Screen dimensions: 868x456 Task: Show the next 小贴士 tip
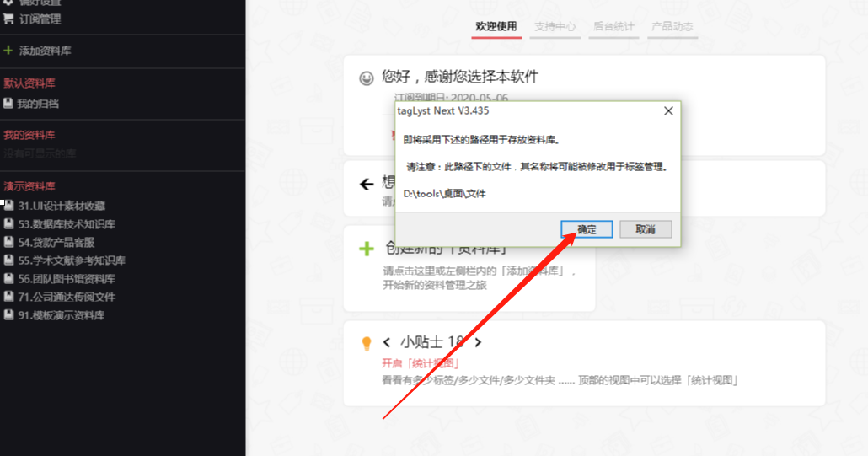479,342
